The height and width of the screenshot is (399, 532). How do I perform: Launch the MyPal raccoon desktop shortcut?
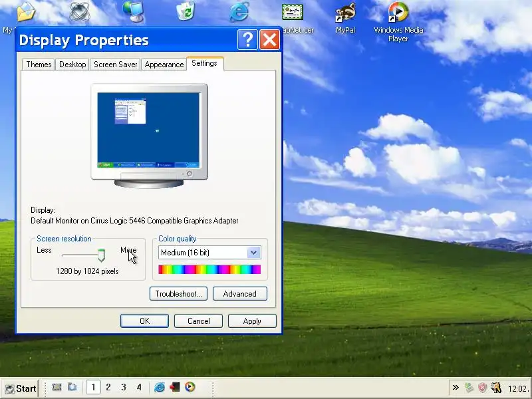click(x=345, y=12)
